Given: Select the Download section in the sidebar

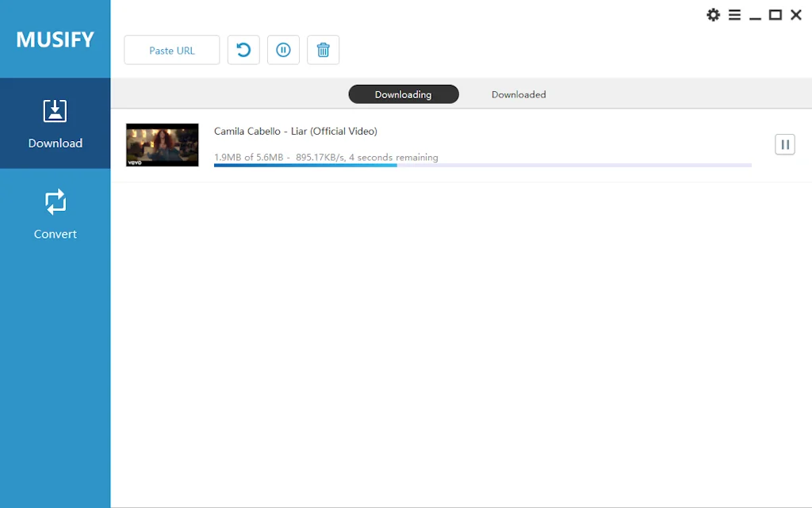Looking at the screenshot, I should point(55,123).
